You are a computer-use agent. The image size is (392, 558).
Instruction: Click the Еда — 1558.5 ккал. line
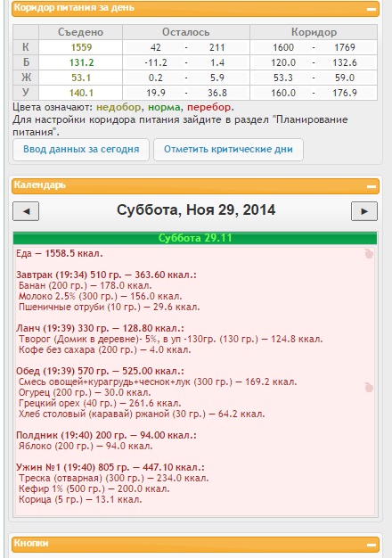(60, 254)
